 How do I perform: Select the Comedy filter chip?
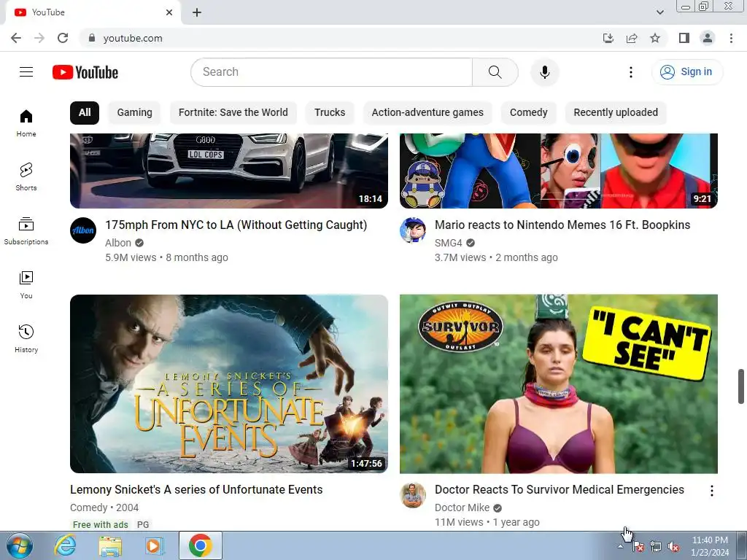528,113
